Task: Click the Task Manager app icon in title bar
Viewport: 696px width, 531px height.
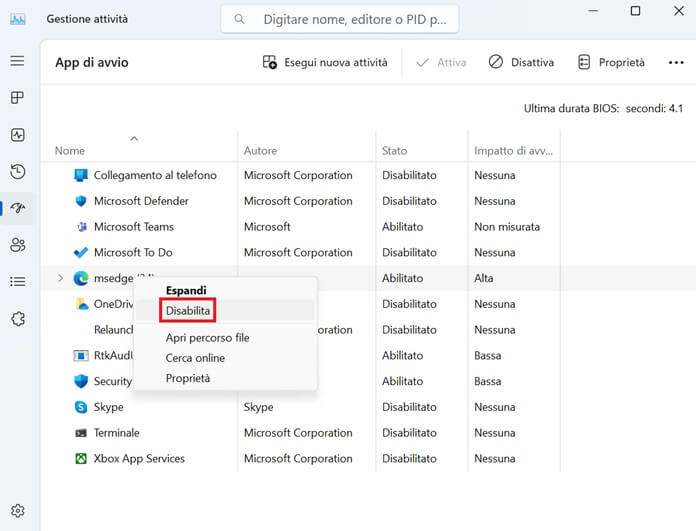Action: pos(18,19)
